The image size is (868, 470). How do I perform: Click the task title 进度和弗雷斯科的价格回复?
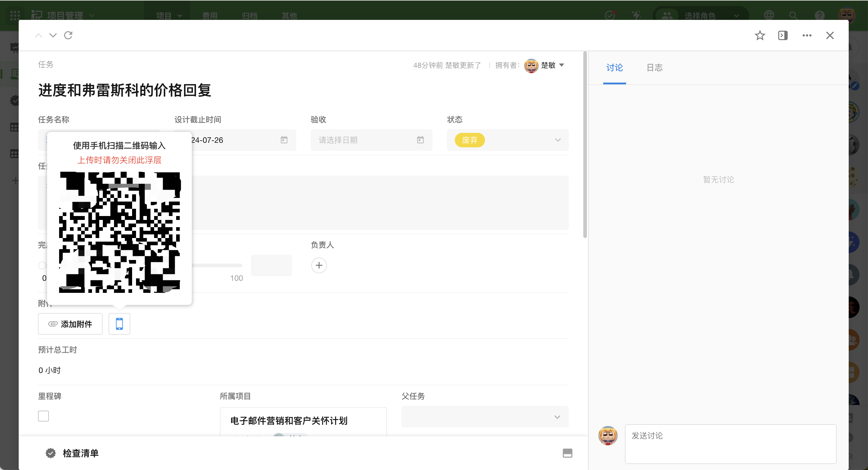point(125,90)
